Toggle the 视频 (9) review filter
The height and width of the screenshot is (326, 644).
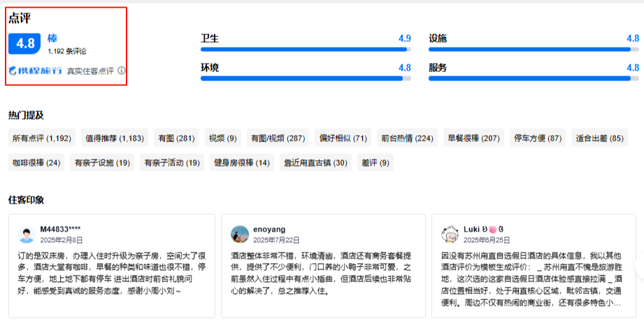point(223,139)
